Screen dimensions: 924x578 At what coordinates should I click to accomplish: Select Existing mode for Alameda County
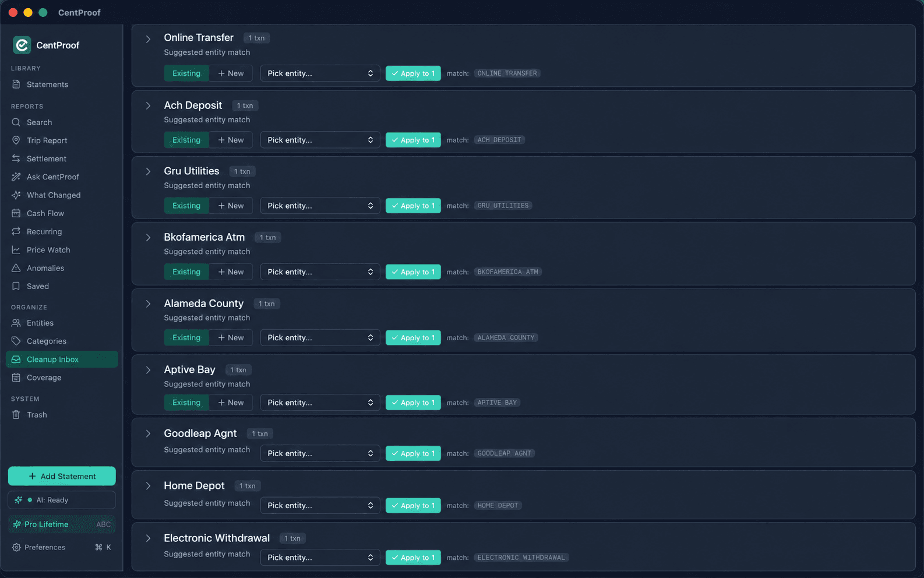pos(186,338)
